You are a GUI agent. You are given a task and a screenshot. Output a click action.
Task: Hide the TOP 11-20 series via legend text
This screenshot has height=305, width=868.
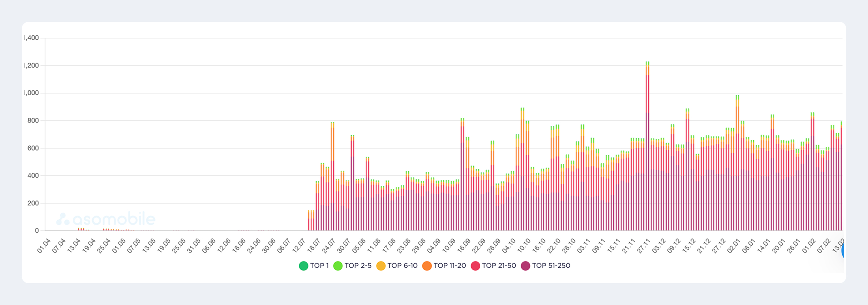[x=450, y=266]
